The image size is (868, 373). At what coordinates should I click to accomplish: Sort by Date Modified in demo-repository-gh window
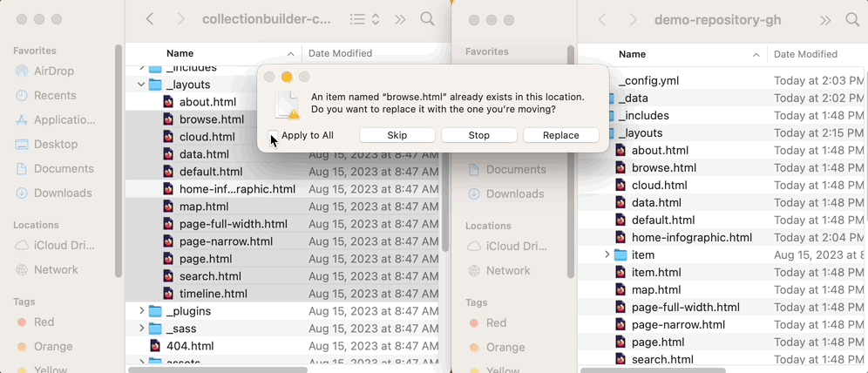805,54
